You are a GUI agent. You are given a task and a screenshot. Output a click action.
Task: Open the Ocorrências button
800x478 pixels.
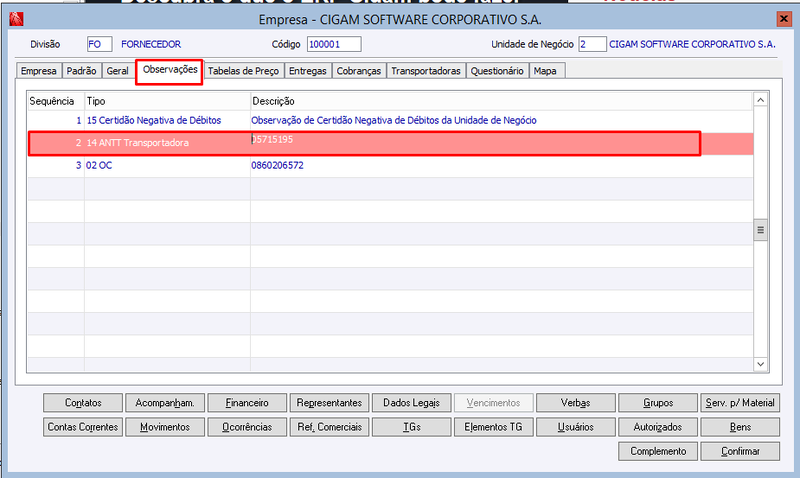(247, 427)
